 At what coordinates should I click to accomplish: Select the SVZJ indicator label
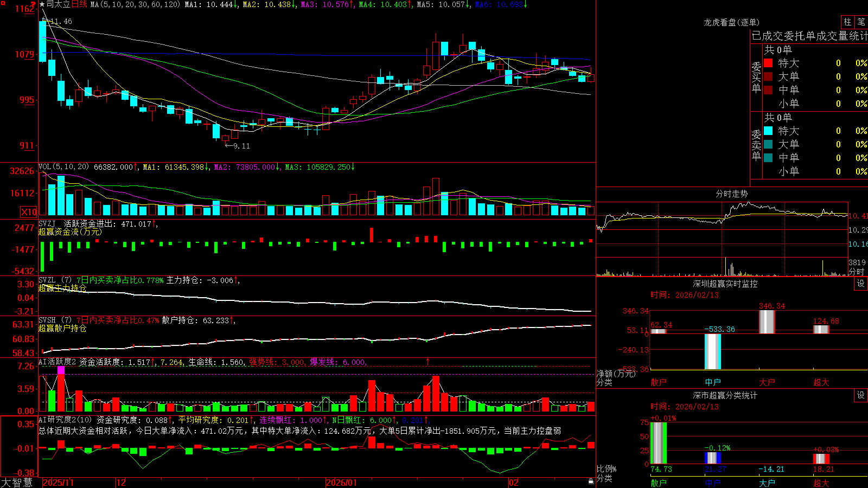47,224
